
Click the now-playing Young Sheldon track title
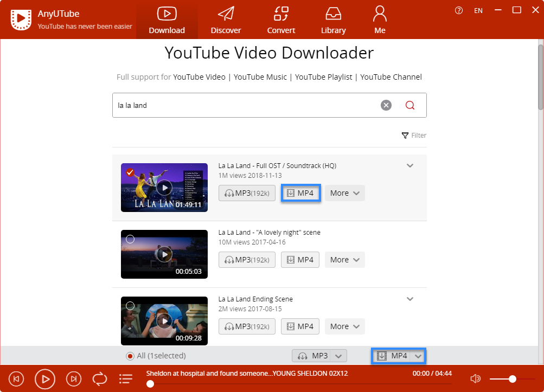[x=247, y=373]
